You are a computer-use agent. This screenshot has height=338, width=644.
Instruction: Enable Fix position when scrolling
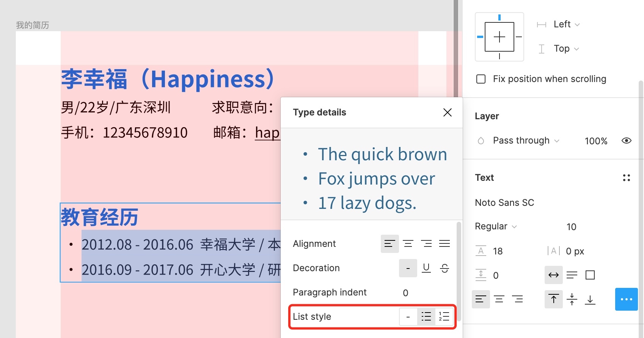pyautogui.click(x=481, y=79)
